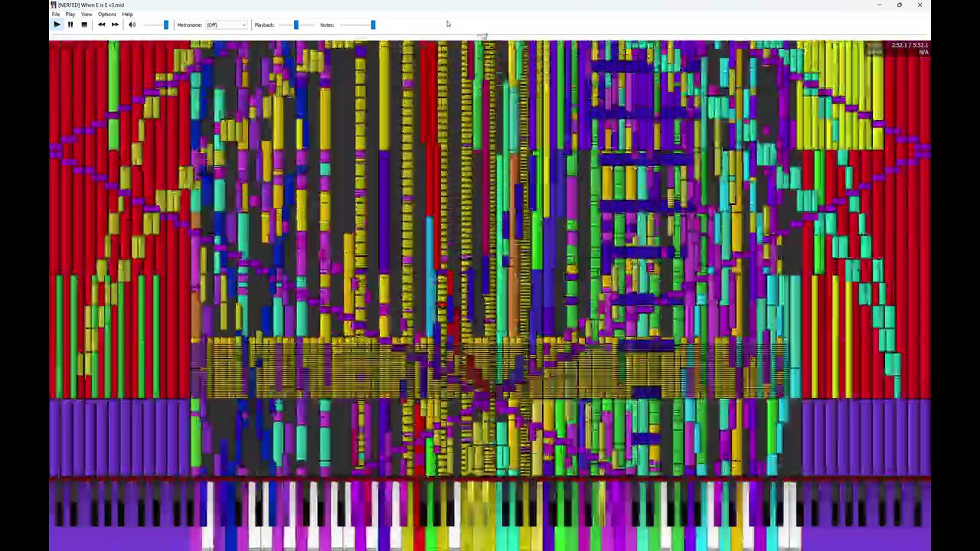Click the piano keyboard at the bottom
980x551 pixels.
tap(490, 516)
